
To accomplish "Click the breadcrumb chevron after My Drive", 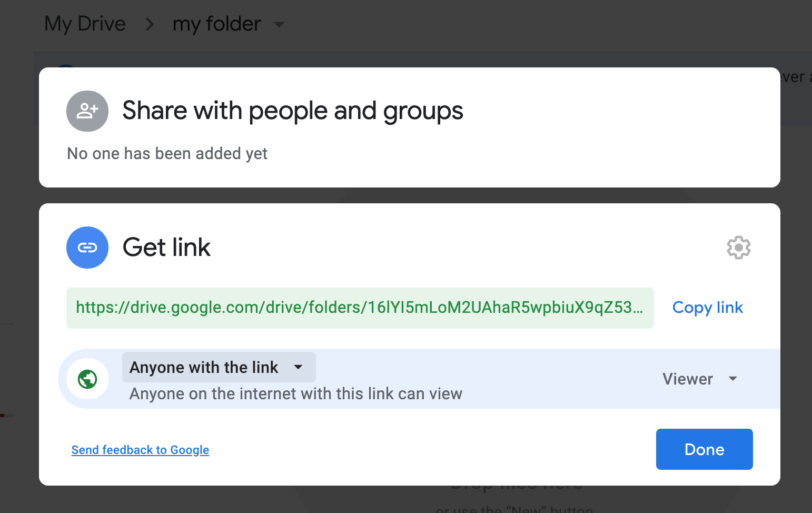I will 150,24.
